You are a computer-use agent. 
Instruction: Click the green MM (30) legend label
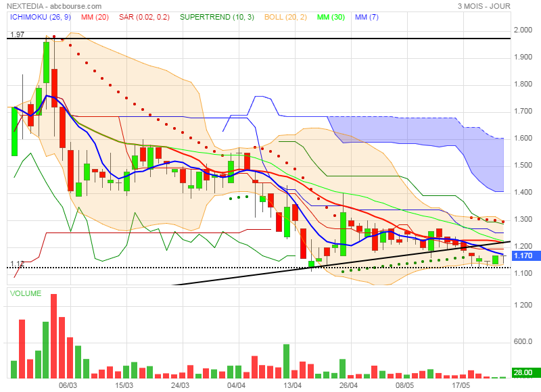[x=331, y=17]
